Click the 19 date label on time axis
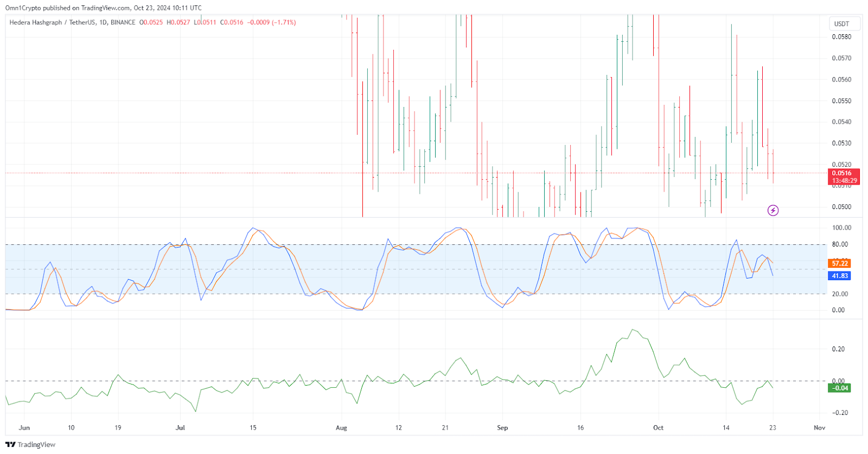This screenshot has height=454, width=868. 118,428
